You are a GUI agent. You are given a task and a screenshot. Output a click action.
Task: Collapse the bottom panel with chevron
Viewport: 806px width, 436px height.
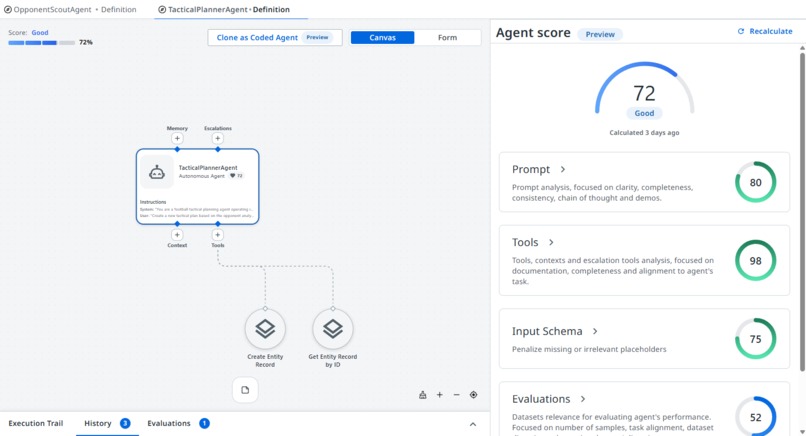[x=473, y=424]
